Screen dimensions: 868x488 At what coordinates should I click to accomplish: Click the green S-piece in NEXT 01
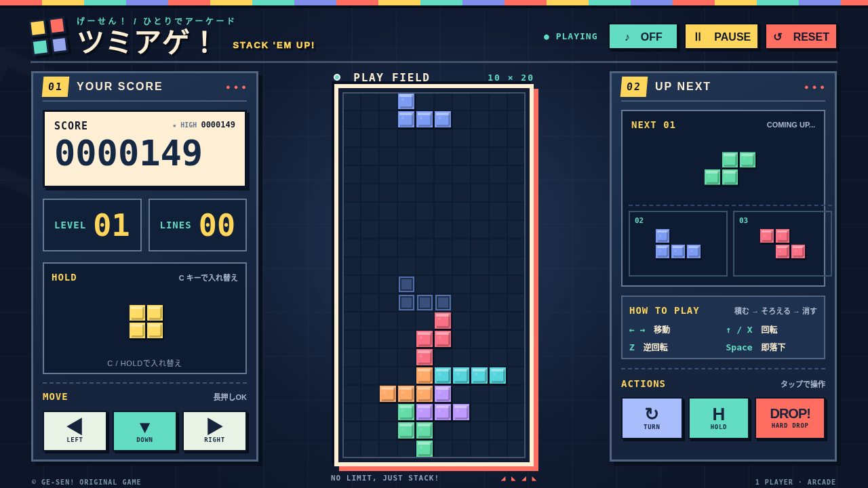coord(730,169)
